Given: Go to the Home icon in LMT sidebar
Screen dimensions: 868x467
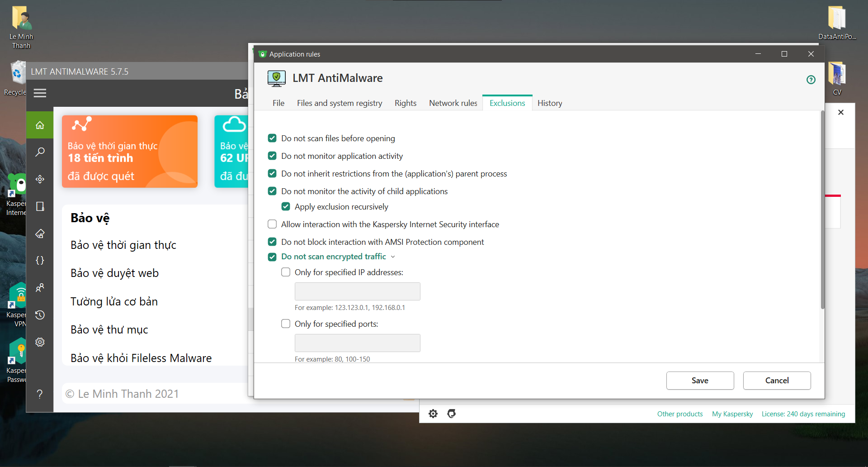Looking at the screenshot, I should (x=40, y=125).
